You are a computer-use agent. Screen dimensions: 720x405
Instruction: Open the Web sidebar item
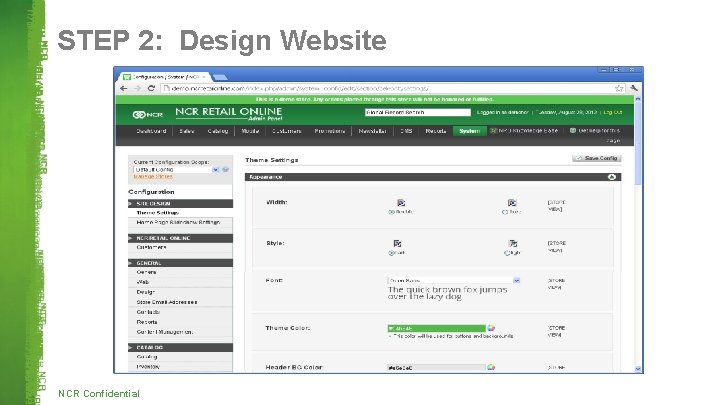142,282
